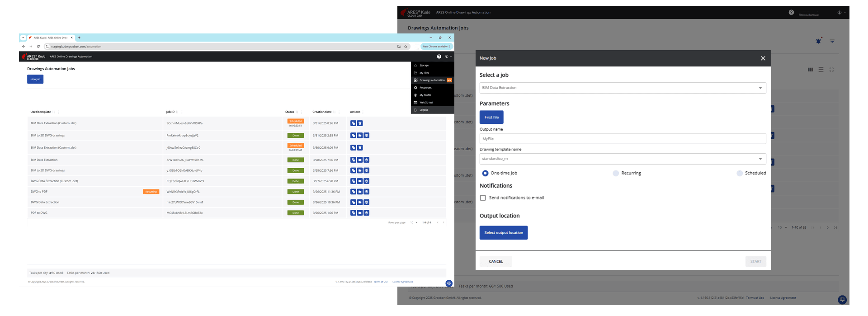The width and height of the screenshot is (868, 316).
Task: Click the help icon in background window header
Action: click(791, 12)
